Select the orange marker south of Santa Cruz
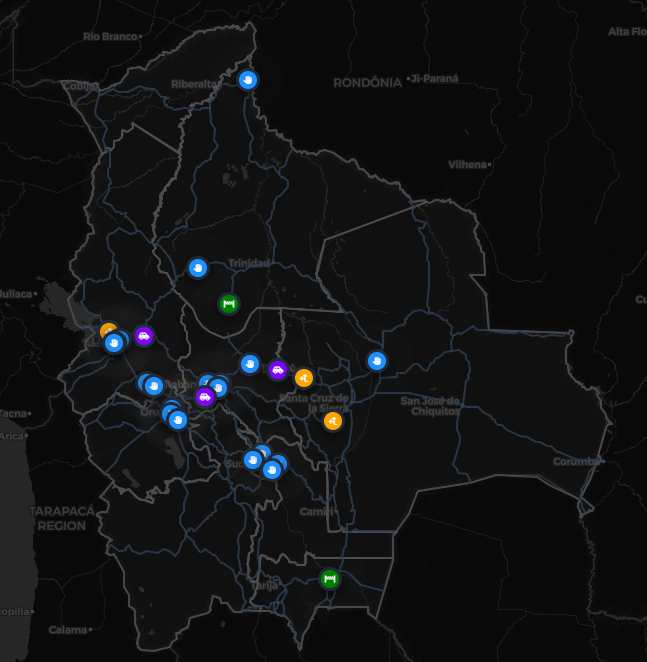This screenshot has height=662, width=647. click(x=333, y=421)
